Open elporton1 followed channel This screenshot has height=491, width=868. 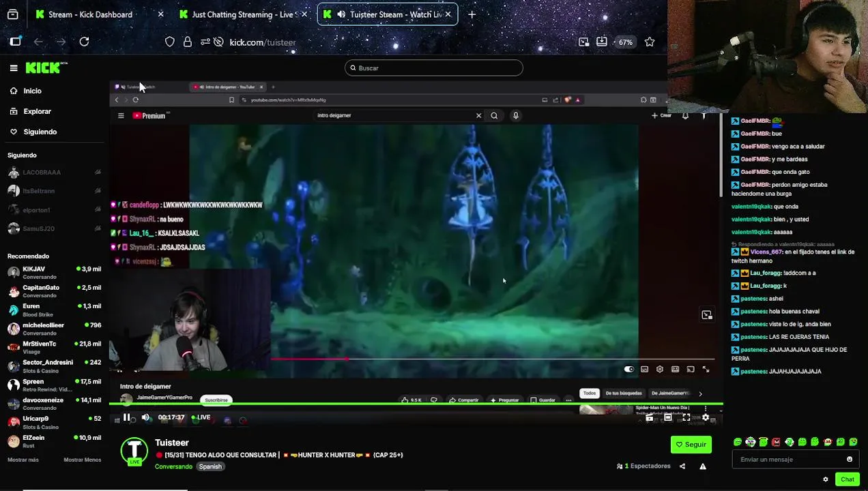coord(55,210)
